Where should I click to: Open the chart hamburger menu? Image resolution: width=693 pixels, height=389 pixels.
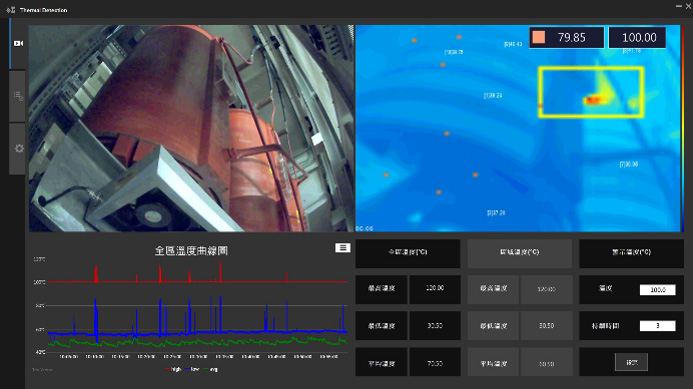coord(343,248)
